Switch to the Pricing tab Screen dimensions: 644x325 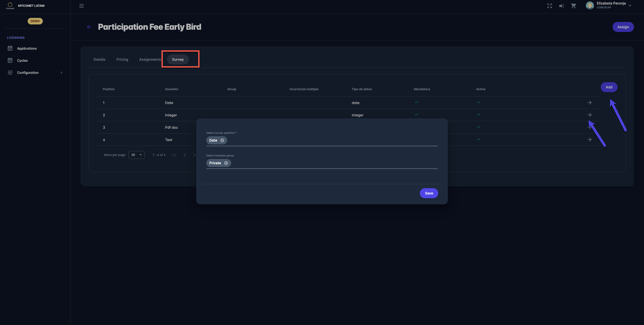click(122, 59)
